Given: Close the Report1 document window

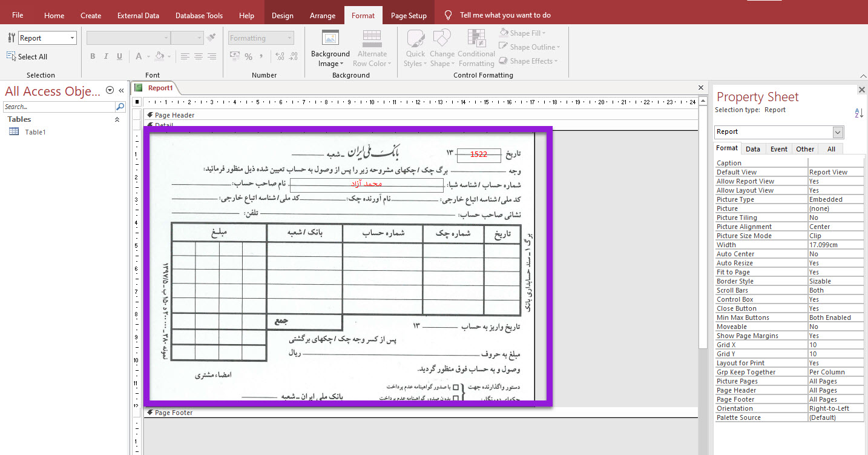Looking at the screenshot, I should pos(701,88).
